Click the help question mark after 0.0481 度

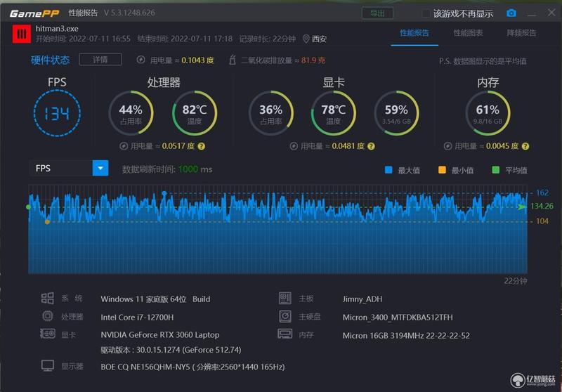coord(372,146)
